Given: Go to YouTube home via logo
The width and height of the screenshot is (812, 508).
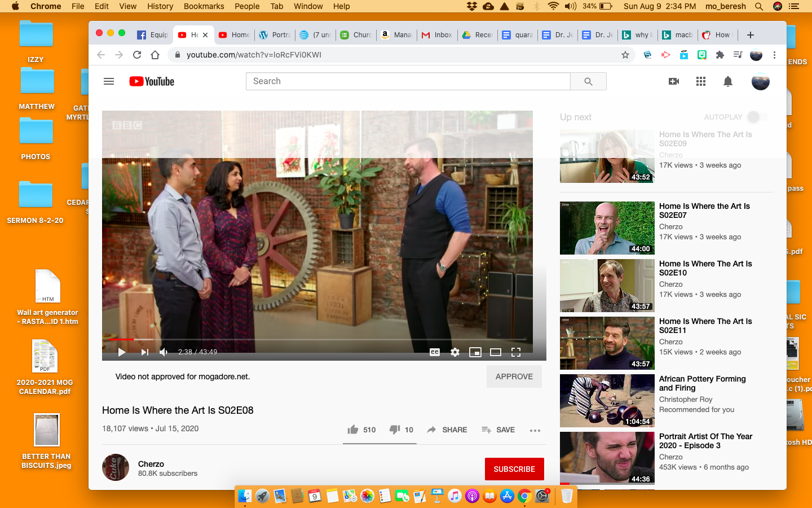Looking at the screenshot, I should [152, 81].
